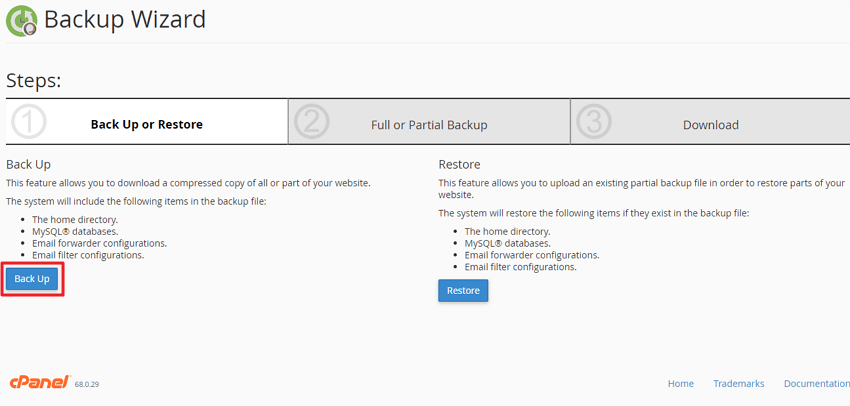Click the Restore section heading
This screenshot has width=850, height=406.
459,164
